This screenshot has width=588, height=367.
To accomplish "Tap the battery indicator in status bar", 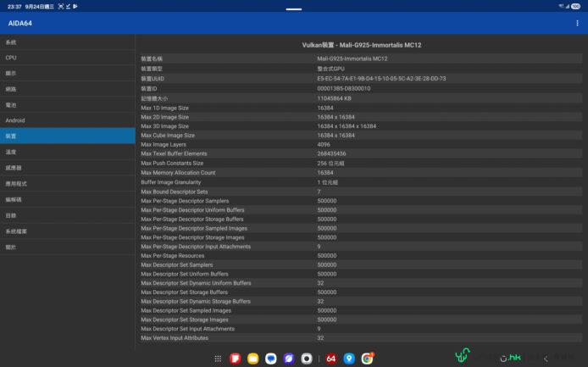I will click(x=575, y=7).
